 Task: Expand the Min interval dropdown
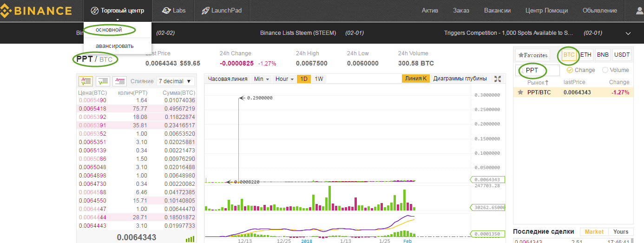tap(262, 79)
